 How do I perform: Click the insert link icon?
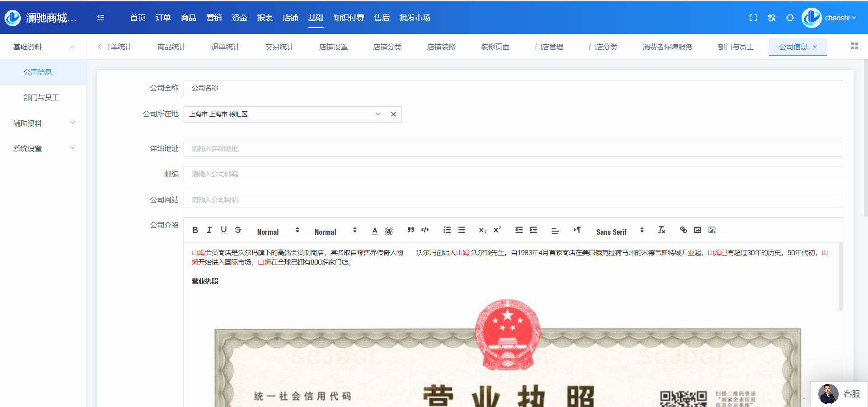[x=683, y=230]
